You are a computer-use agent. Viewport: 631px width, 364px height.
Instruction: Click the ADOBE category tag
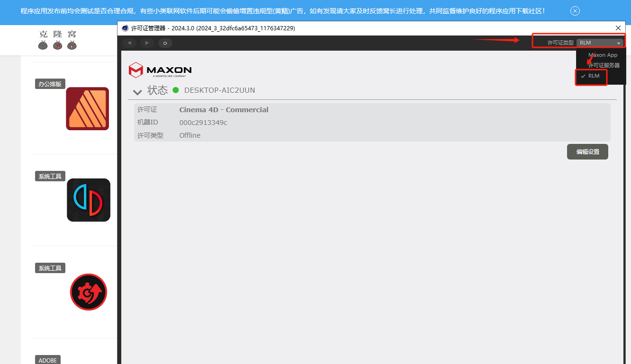[47, 360]
